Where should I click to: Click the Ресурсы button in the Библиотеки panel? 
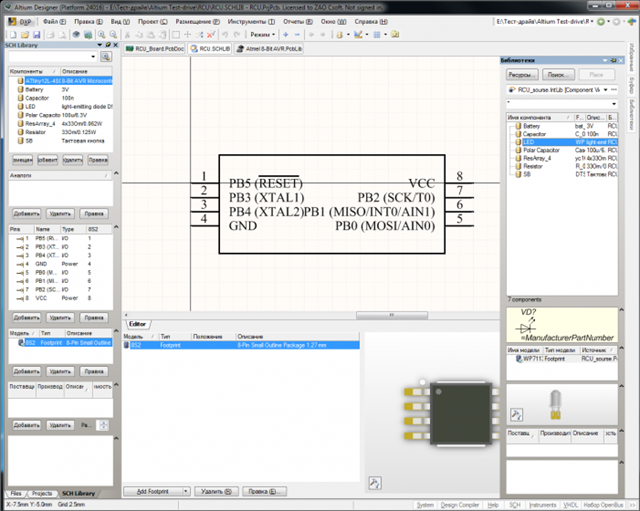(521, 75)
